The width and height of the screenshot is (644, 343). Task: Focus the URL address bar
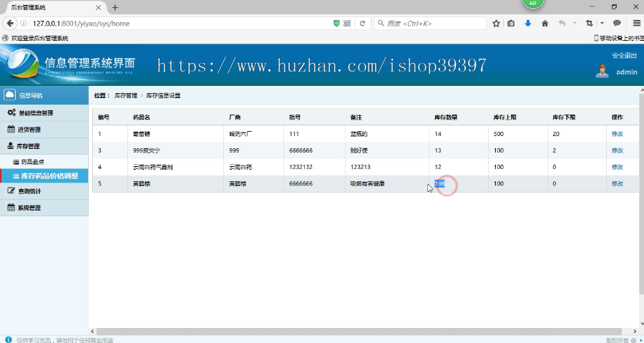tap(181, 24)
